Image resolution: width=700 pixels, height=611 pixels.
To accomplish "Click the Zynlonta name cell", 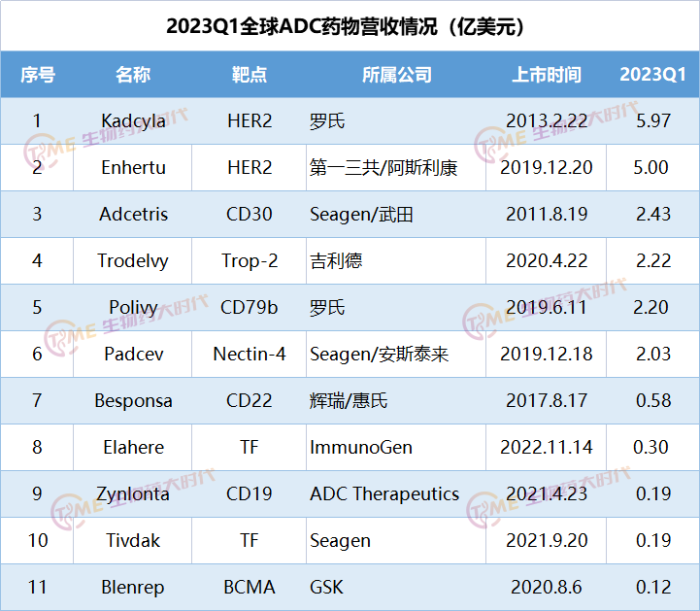I will [x=133, y=494].
